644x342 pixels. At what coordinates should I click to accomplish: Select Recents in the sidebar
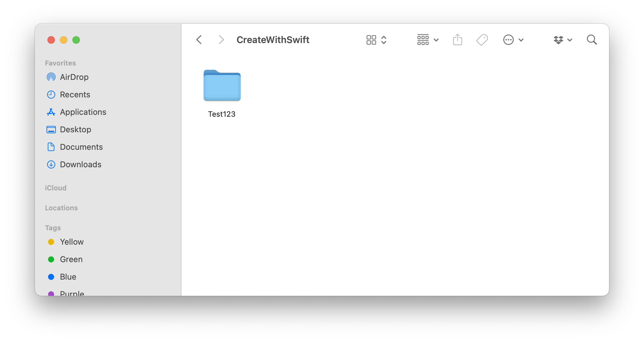(75, 95)
